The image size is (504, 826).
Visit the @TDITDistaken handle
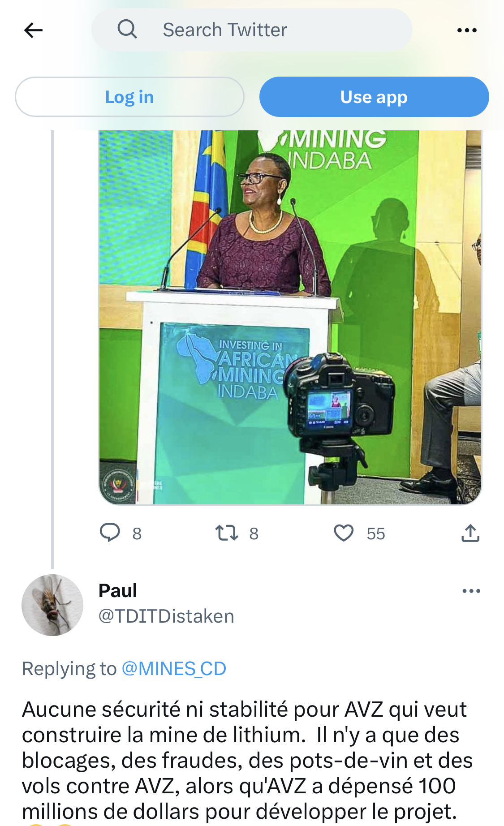(166, 616)
